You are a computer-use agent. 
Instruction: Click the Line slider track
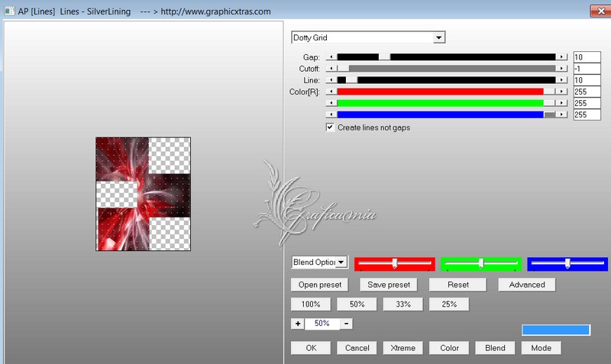click(447, 80)
